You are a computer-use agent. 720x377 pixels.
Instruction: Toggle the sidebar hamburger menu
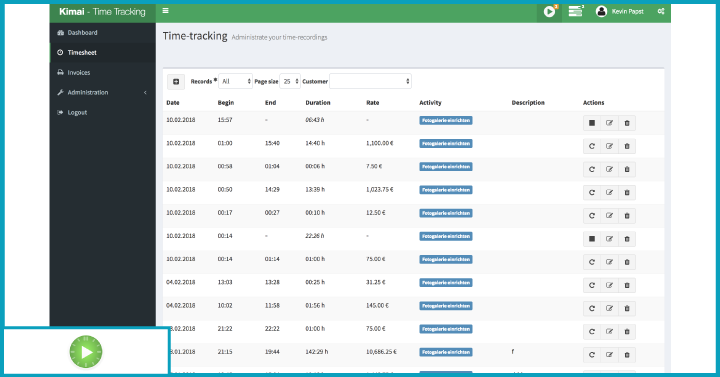165,11
